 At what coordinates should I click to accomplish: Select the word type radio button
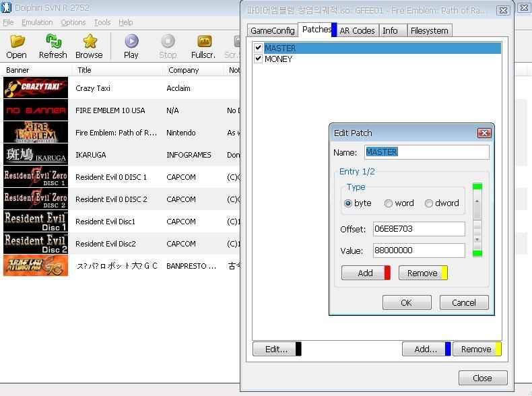[389, 203]
